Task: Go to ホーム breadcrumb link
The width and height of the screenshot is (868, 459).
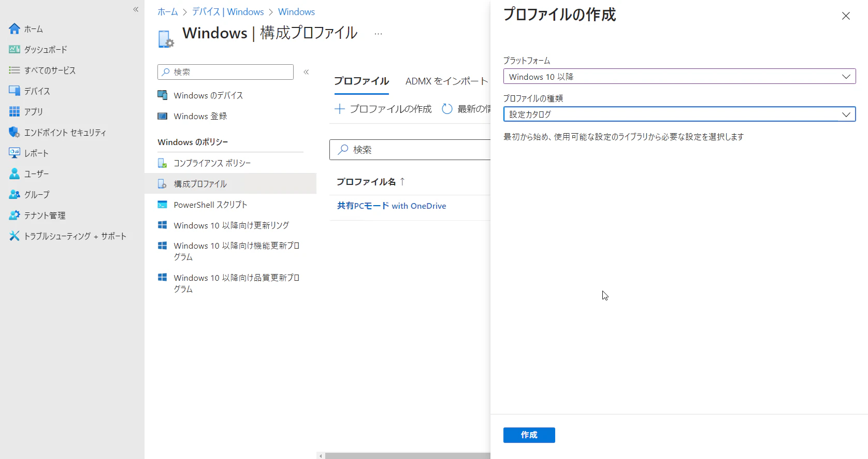Action: pos(168,12)
